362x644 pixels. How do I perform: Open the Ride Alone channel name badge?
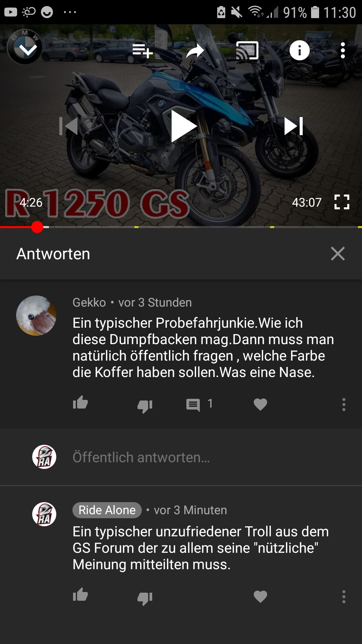point(107,510)
